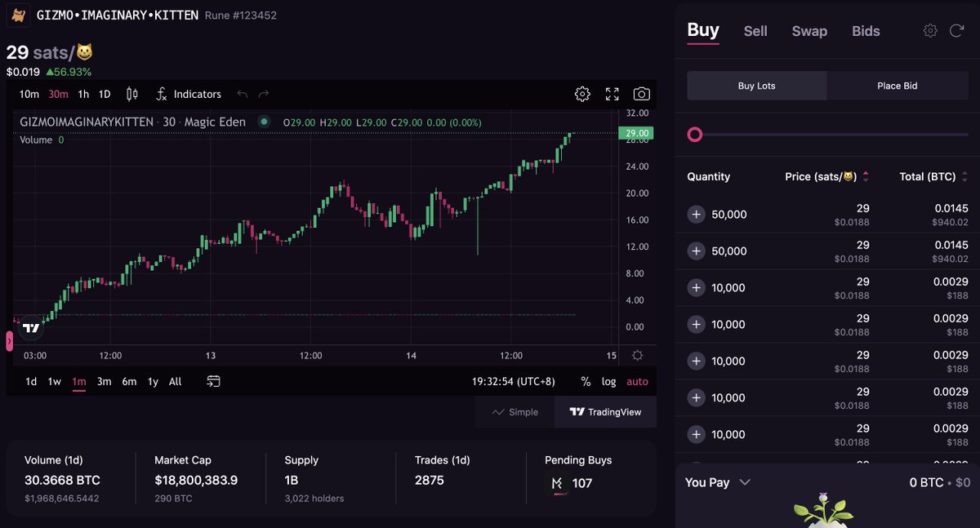Click the 3,022 holders text
The height and width of the screenshot is (528, 980).
point(314,498)
